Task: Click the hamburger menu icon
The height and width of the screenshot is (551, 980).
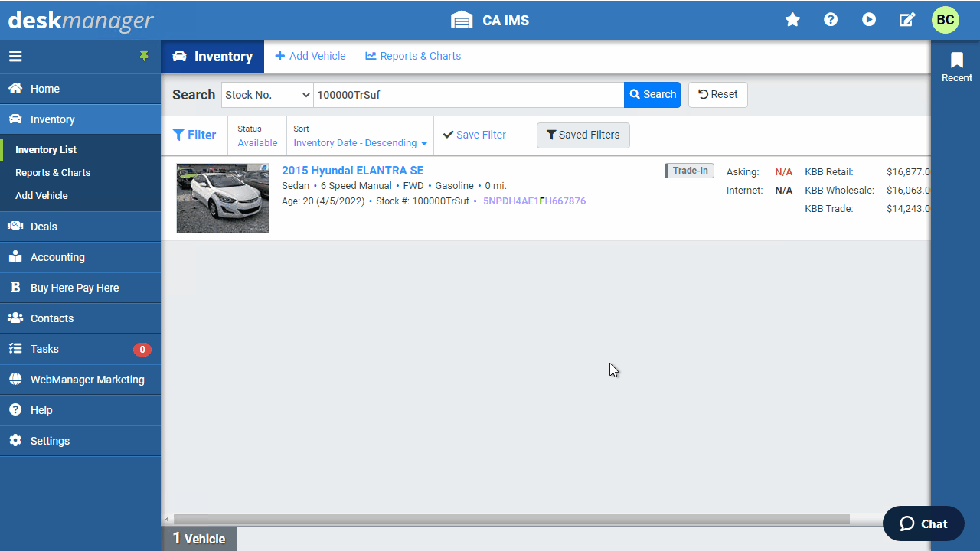Action: click(x=15, y=56)
